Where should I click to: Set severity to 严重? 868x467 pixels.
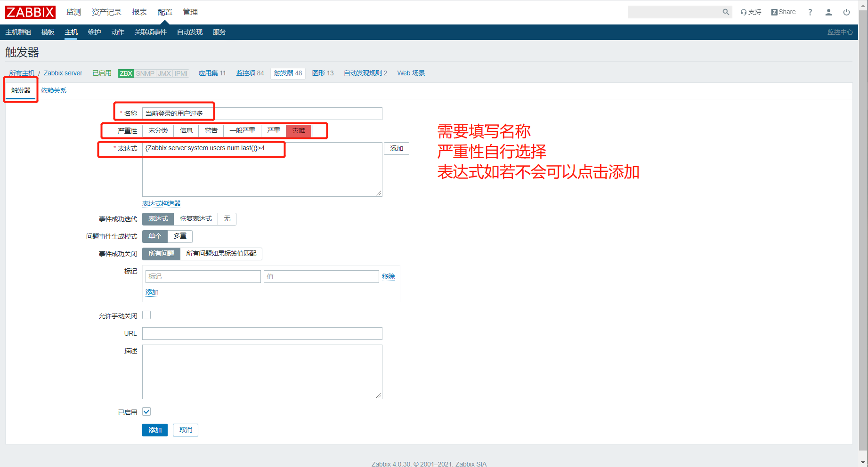pos(274,130)
